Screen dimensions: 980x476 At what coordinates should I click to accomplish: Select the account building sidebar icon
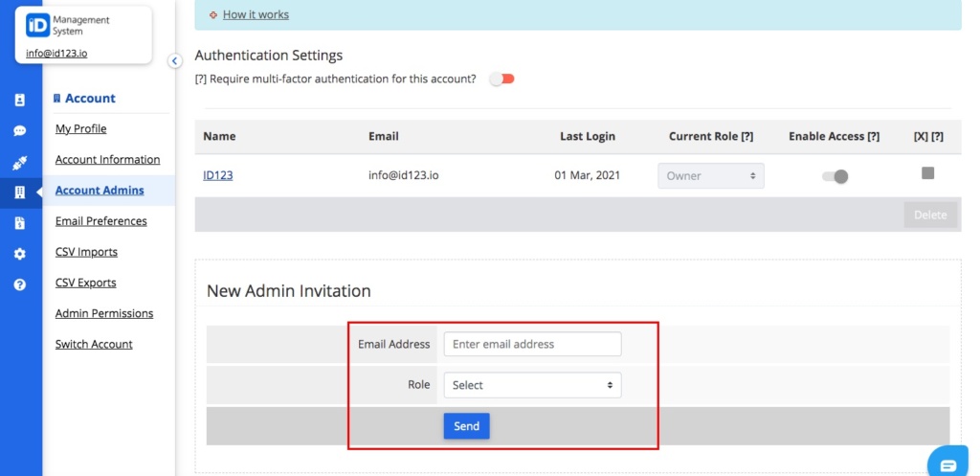(20, 192)
